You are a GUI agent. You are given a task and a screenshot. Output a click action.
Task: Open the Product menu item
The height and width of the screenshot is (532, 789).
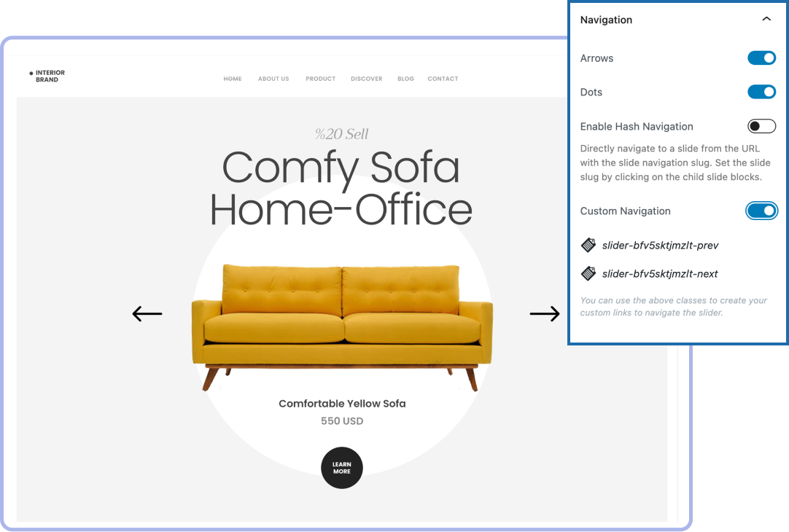[321, 79]
